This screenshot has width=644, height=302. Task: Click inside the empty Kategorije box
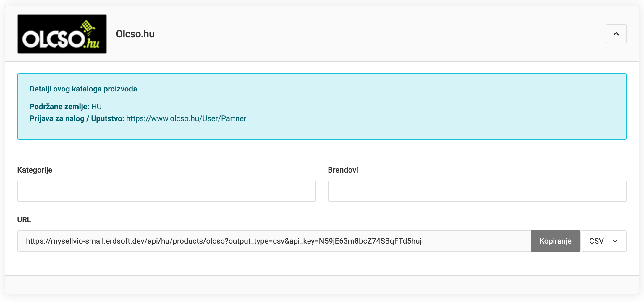tap(166, 191)
